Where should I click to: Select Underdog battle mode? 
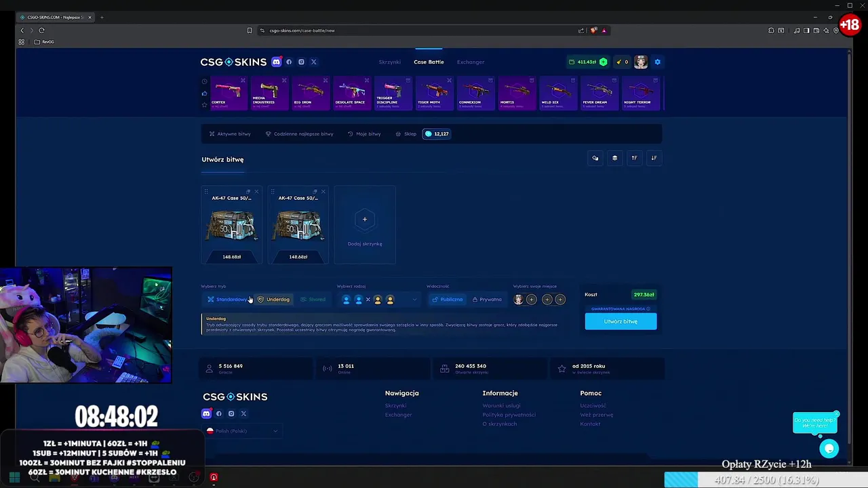click(273, 299)
